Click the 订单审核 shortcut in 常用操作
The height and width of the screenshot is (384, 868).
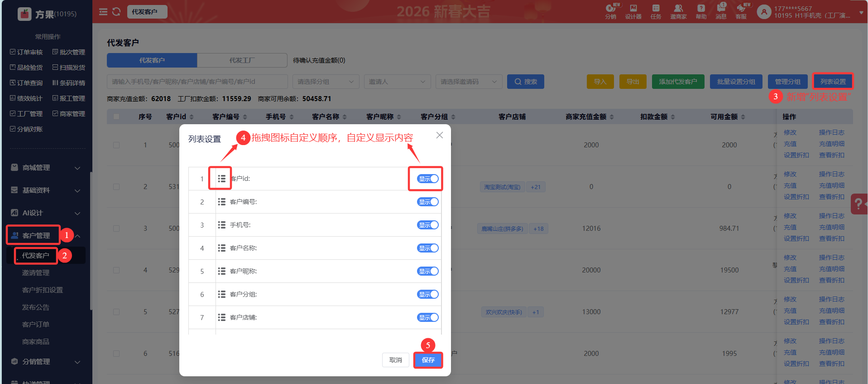click(x=26, y=52)
